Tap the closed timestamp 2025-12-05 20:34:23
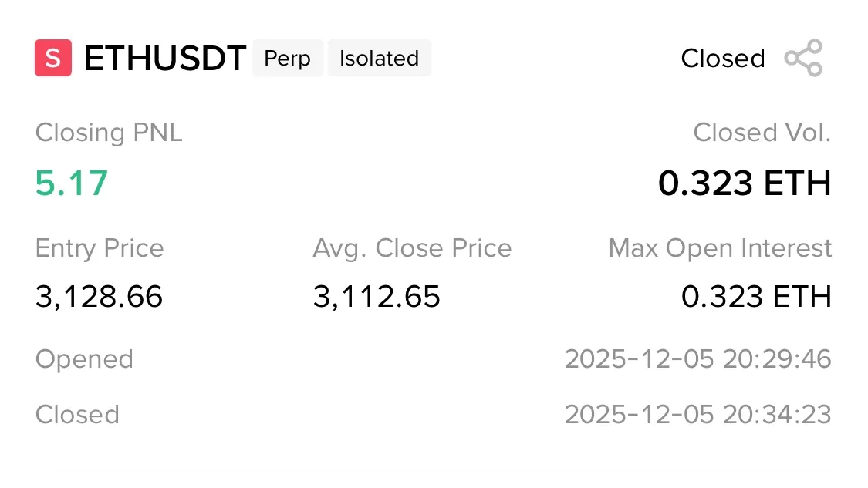The image size is (868, 488). (x=697, y=415)
